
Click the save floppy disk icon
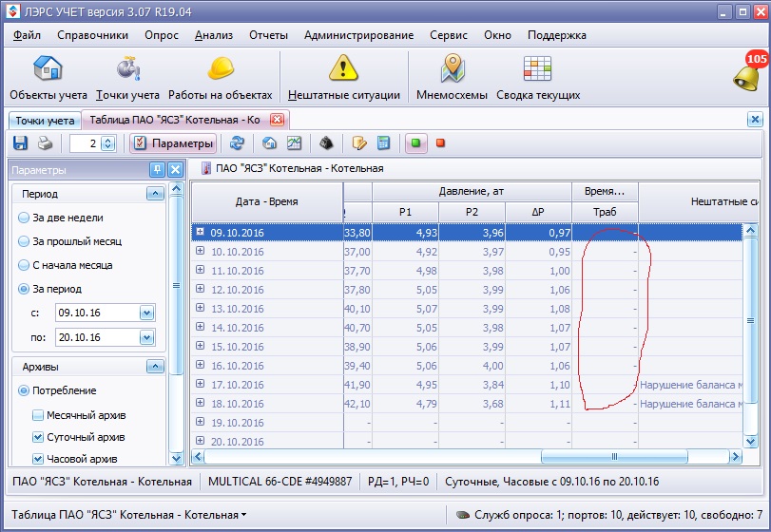coord(20,143)
